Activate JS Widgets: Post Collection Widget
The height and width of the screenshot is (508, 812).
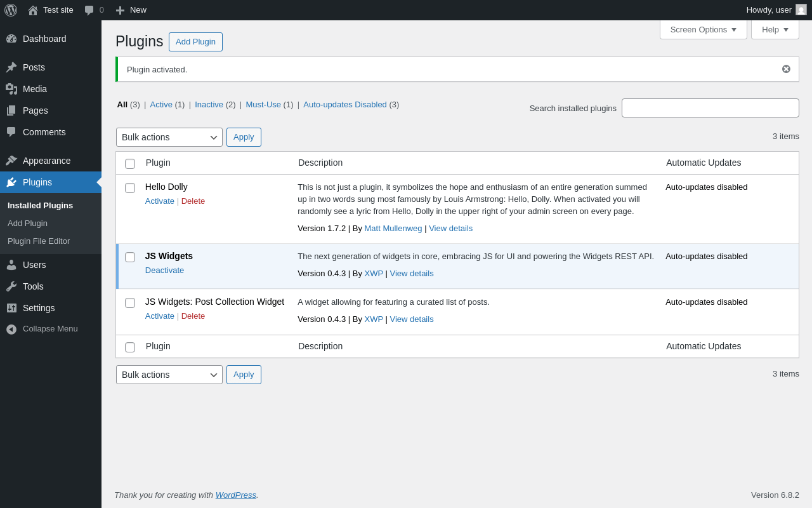(160, 316)
